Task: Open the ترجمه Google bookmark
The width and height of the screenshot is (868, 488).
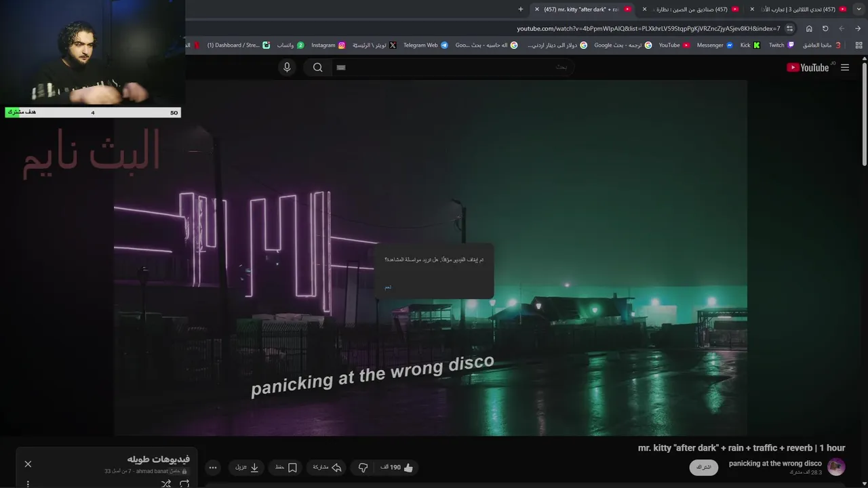Action: [623, 45]
